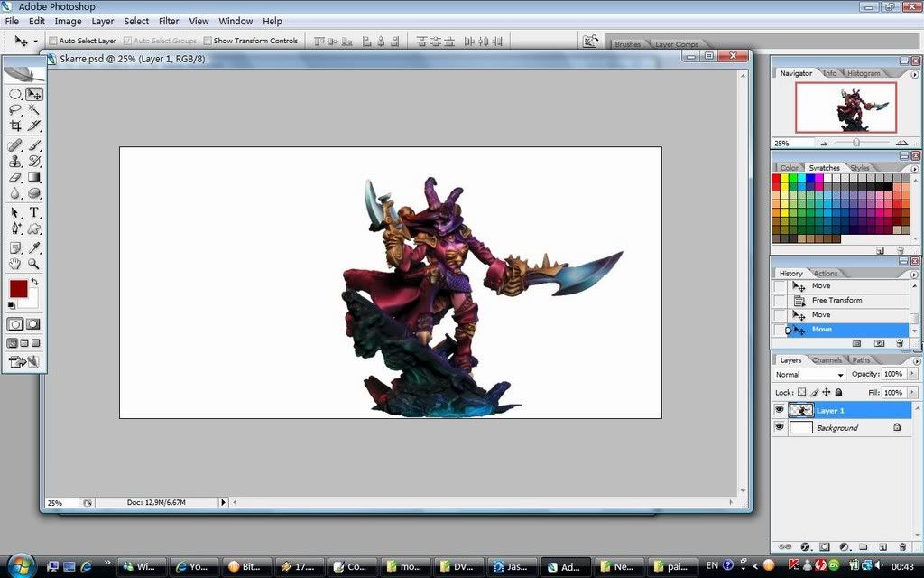Open the status bar Doc info arrow
The width and height of the screenshot is (924, 578).
click(223, 502)
